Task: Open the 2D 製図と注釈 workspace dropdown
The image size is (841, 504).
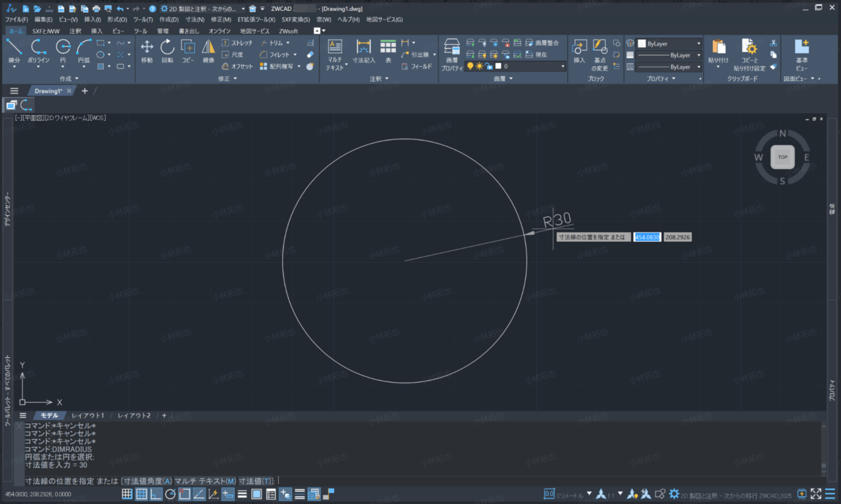Action: 244,9
